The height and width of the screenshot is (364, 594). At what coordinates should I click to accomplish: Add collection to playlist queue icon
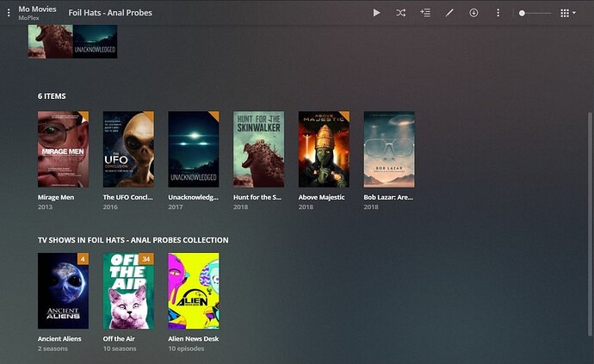[x=425, y=13]
